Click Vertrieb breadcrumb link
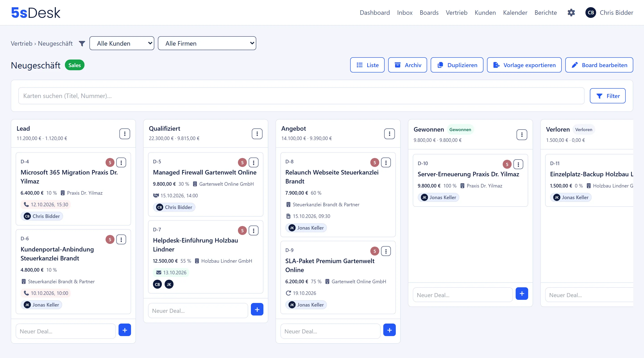 [21, 44]
